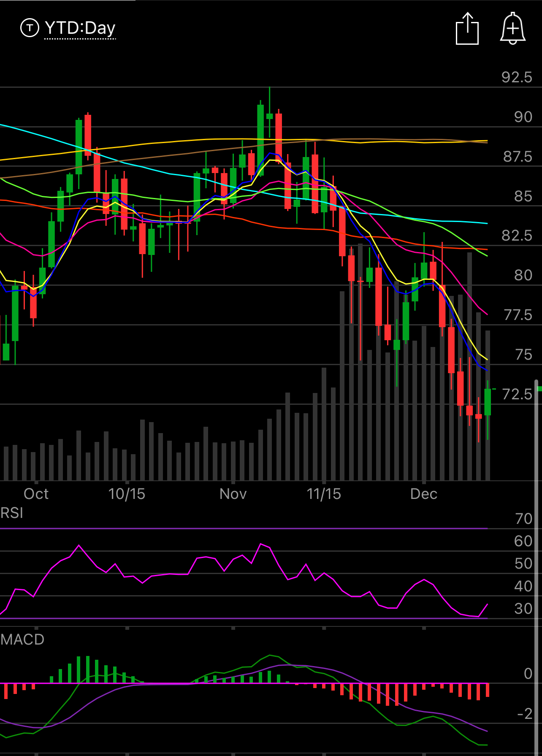This screenshot has width=542, height=756.
Task: Tap the RSI 60 level label
Action: pyautogui.click(x=523, y=541)
